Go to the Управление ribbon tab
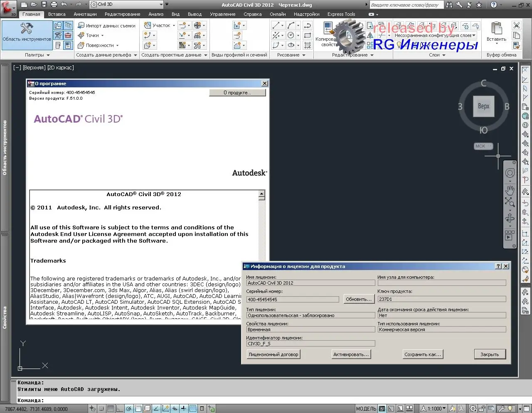This screenshot has height=413, width=532. (x=223, y=14)
